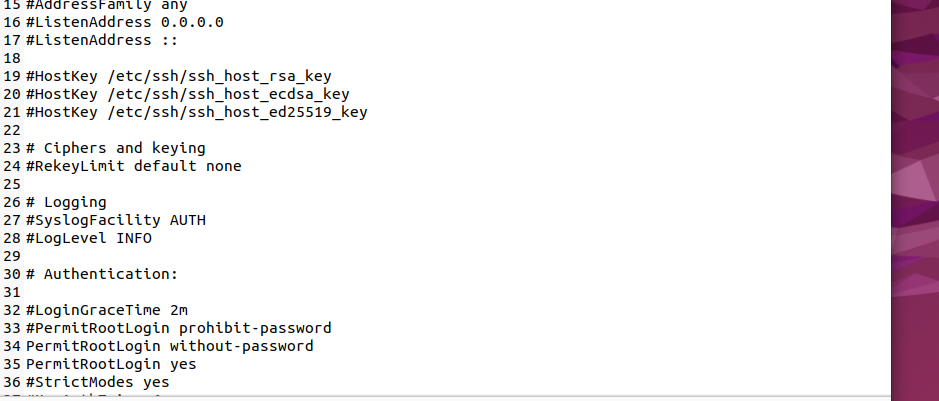939x401 pixels.
Task: Place cursor on "#LogLevel INFO" line
Action: coord(88,238)
